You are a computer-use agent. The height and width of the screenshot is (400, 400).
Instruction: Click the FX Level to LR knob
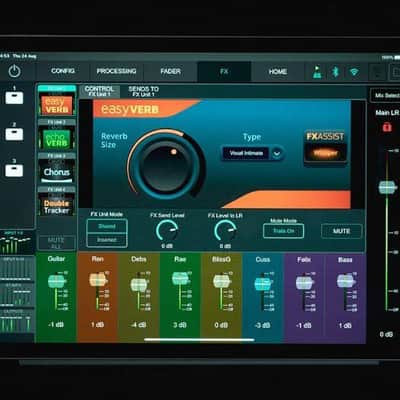[225, 231]
